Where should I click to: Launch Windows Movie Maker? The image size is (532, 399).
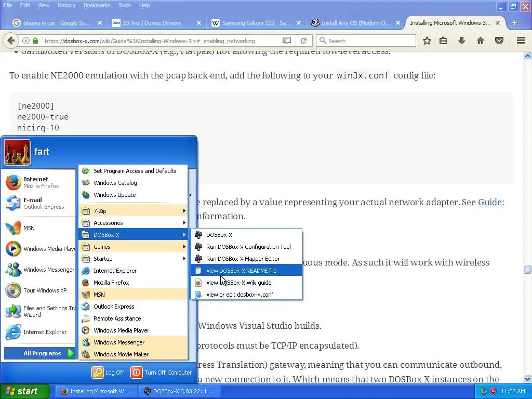(x=134, y=354)
